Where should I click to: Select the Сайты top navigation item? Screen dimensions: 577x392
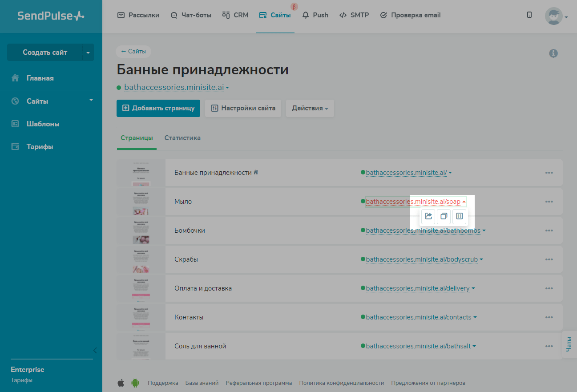pos(275,15)
